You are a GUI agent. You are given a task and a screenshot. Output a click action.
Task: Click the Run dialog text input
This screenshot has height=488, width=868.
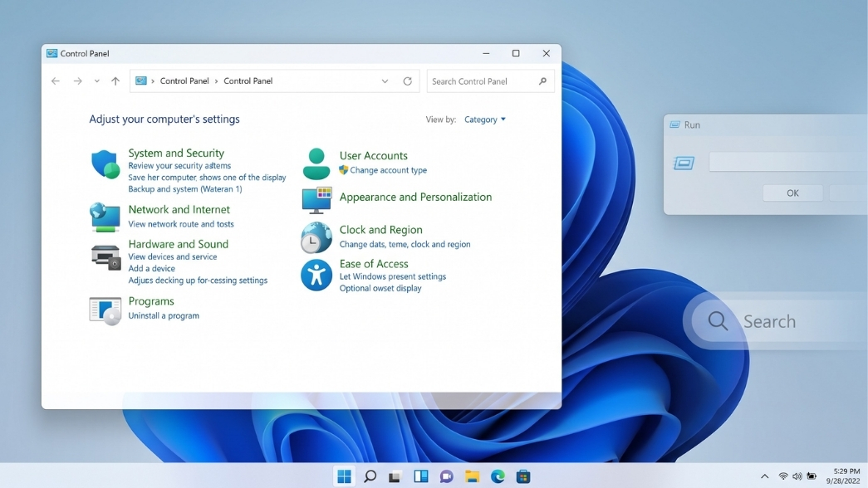788,162
